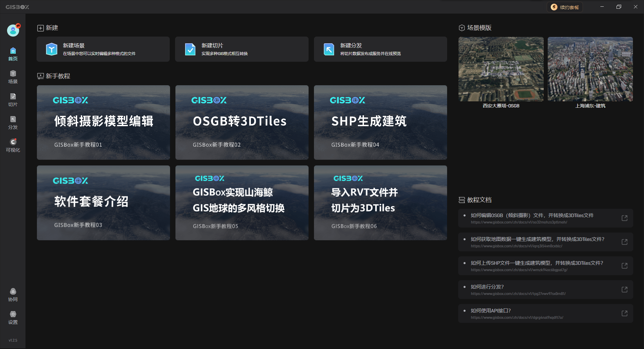644x349 pixels.
Task: Open the 可视化 visualization sidebar icon
Action: coord(13,142)
